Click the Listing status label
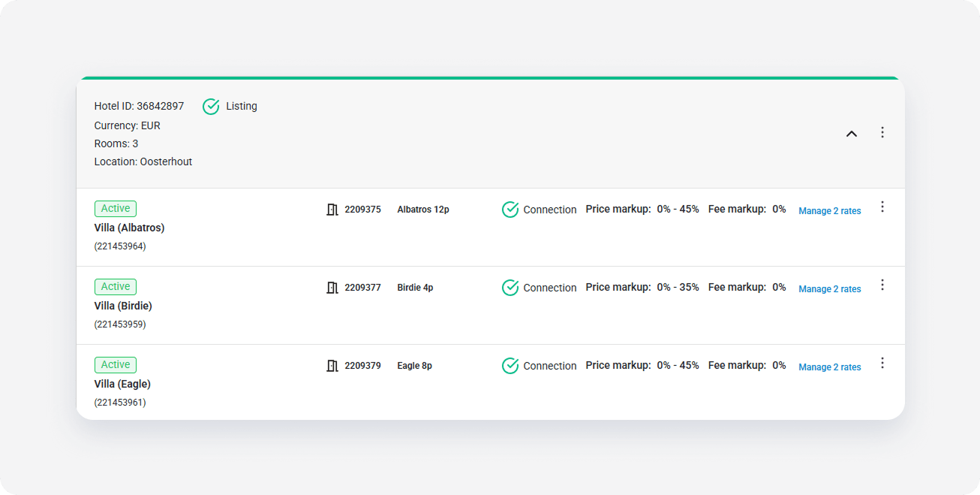This screenshot has width=980, height=495. point(242,106)
